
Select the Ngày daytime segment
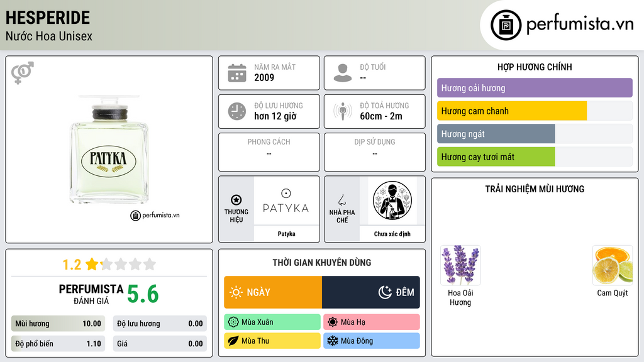point(273,292)
